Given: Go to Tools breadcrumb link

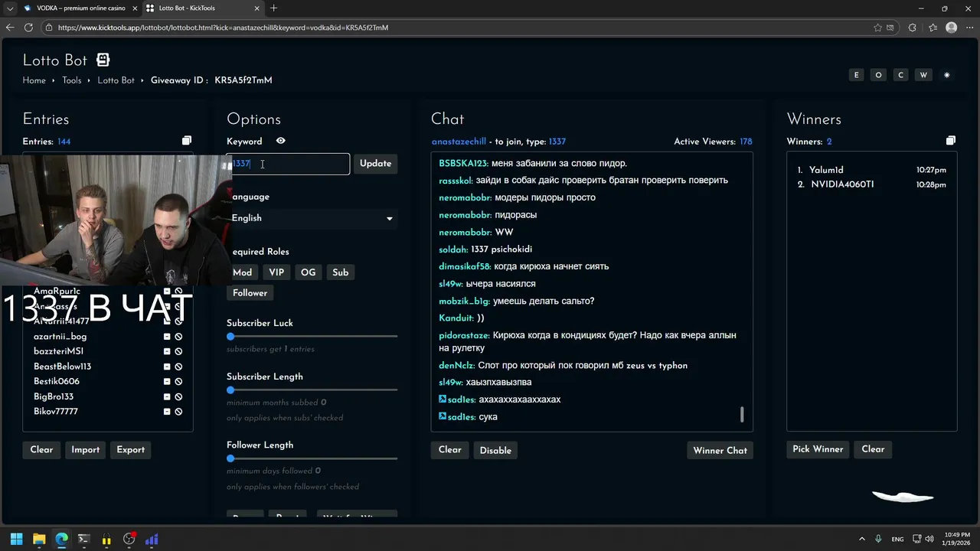Looking at the screenshot, I should (x=72, y=80).
